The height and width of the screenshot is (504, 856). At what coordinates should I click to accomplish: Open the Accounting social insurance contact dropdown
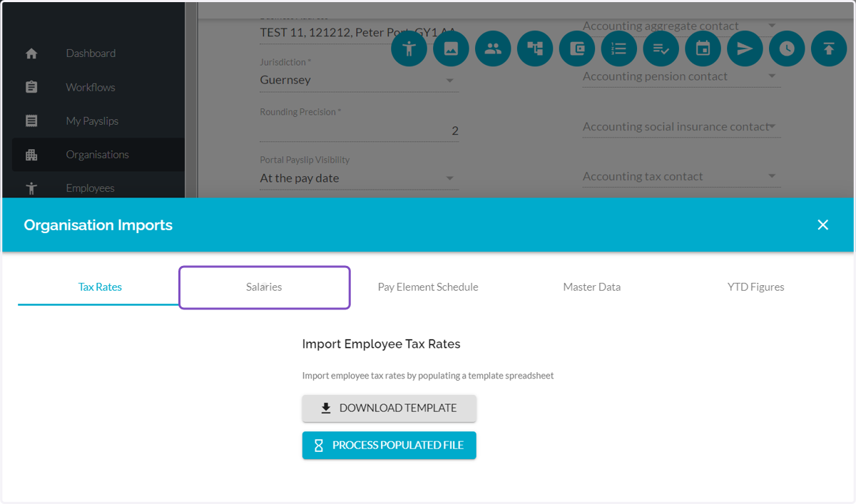pyautogui.click(x=681, y=126)
